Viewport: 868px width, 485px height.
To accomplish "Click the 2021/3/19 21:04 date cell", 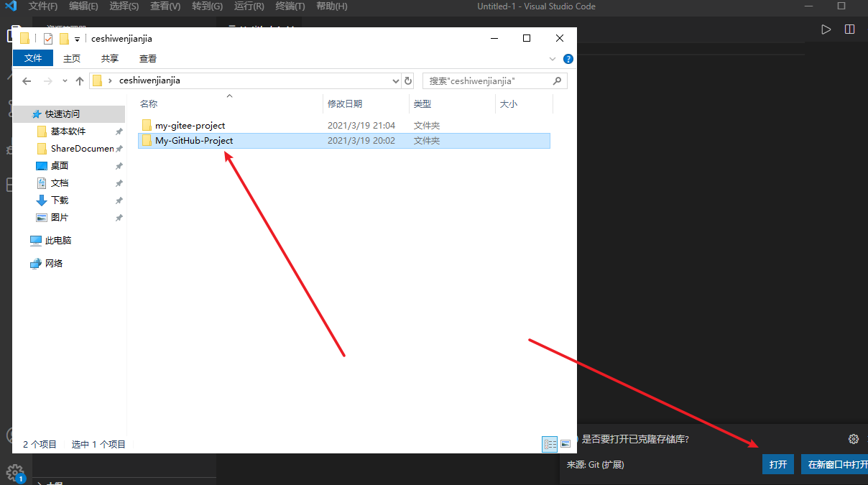I will pyautogui.click(x=361, y=126).
